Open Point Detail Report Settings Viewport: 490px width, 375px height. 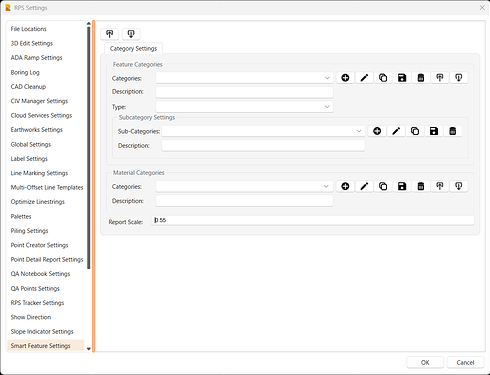pos(47,259)
